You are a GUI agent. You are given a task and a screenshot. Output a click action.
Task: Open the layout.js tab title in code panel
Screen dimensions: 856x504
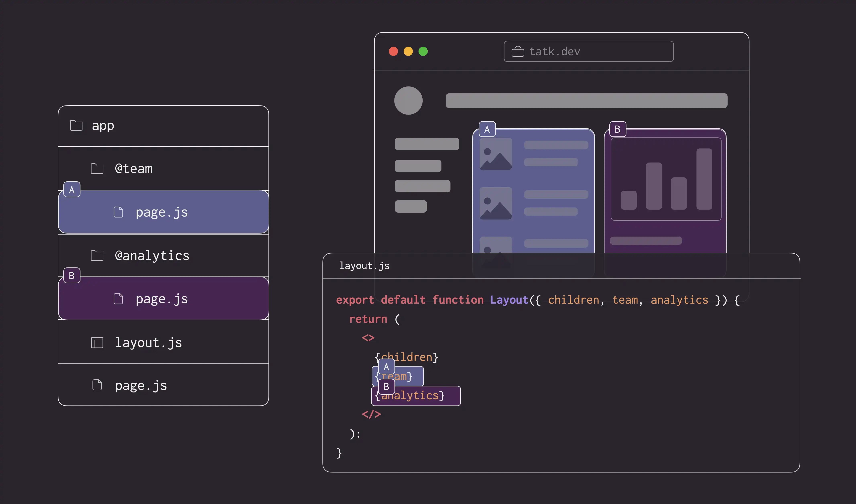(x=364, y=266)
